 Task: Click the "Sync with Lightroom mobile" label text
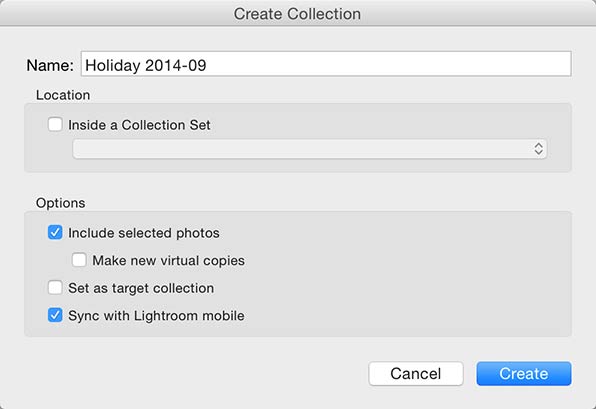156,316
